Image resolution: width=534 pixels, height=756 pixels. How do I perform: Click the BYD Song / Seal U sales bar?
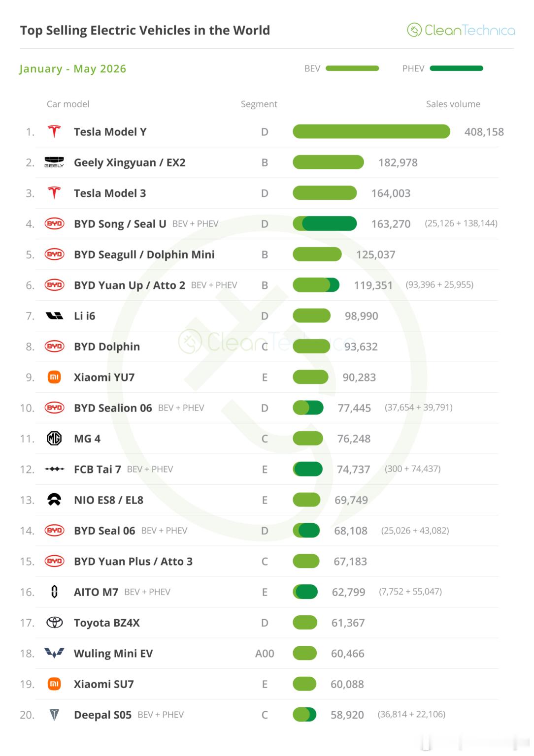click(325, 223)
